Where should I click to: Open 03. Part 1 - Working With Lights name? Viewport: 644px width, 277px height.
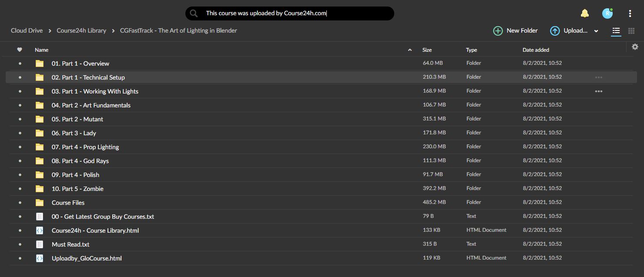point(95,91)
